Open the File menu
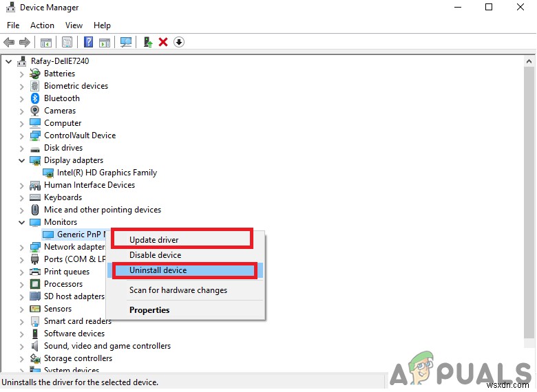Viewport: 537px width, 392px height. [13, 25]
